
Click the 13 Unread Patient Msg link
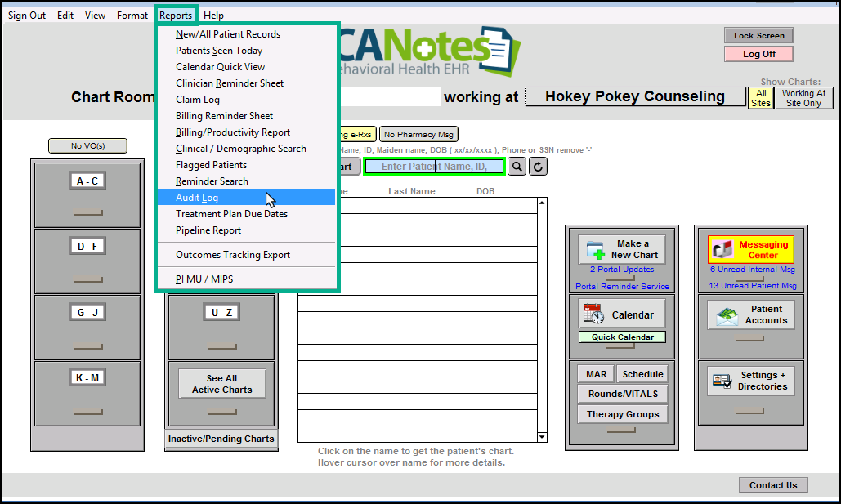[x=753, y=286]
